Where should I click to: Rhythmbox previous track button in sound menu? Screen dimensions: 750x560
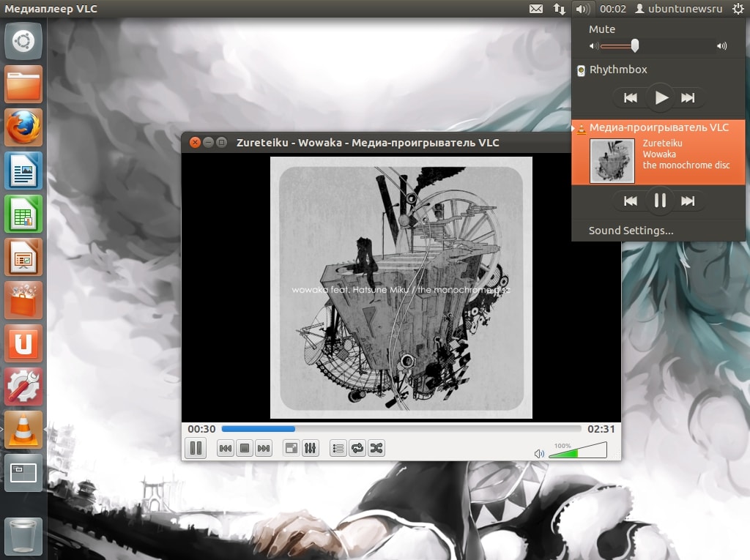[x=631, y=98]
